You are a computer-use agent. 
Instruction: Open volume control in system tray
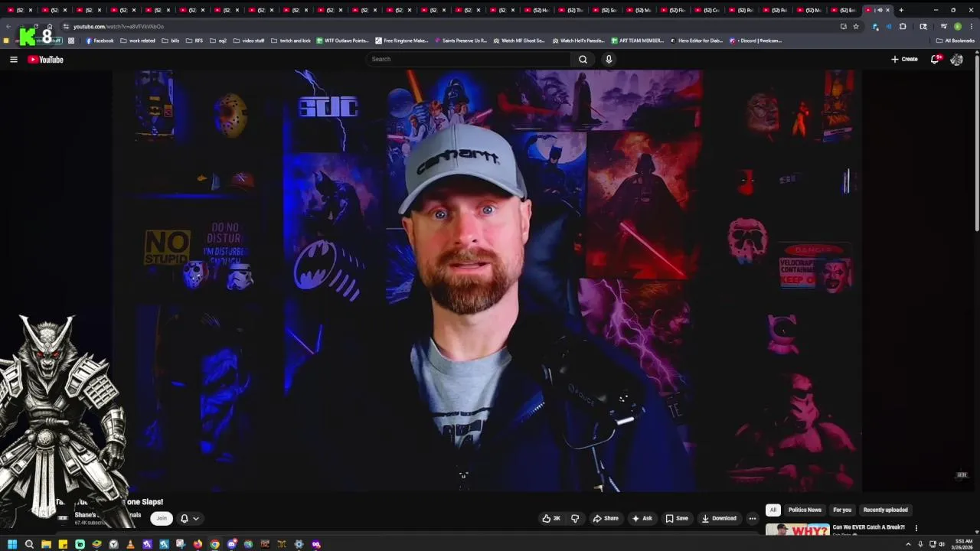coord(940,544)
